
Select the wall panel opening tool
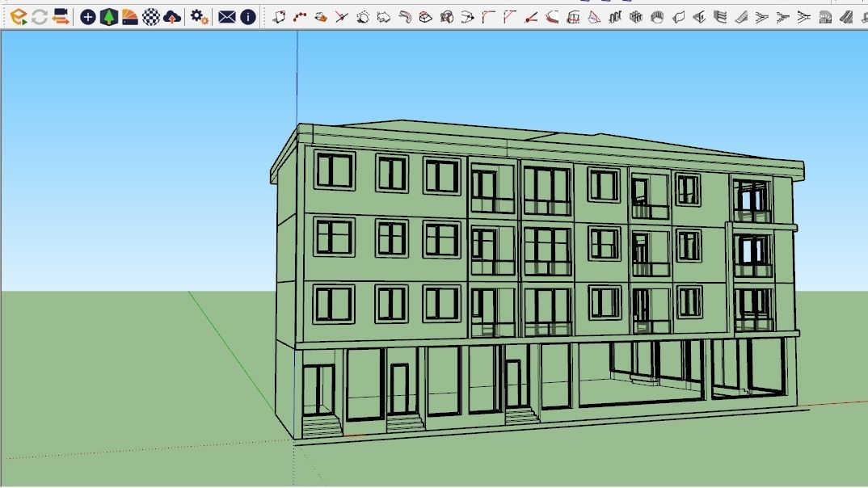[x=678, y=18]
